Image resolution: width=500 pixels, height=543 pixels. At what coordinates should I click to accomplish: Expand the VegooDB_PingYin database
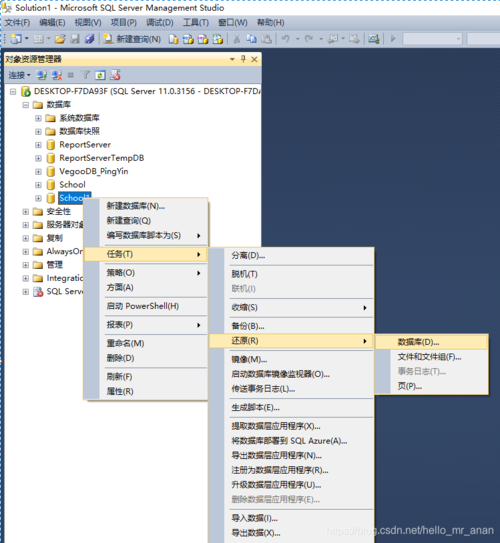click(x=38, y=172)
